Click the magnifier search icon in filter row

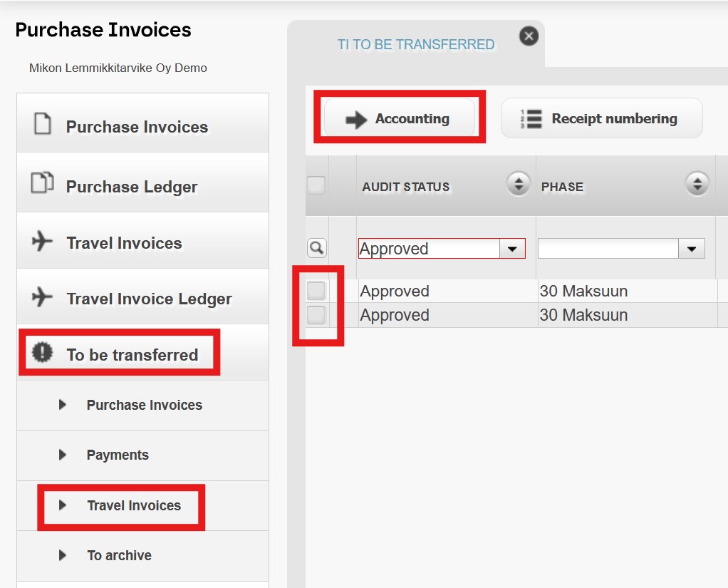(x=317, y=248)
